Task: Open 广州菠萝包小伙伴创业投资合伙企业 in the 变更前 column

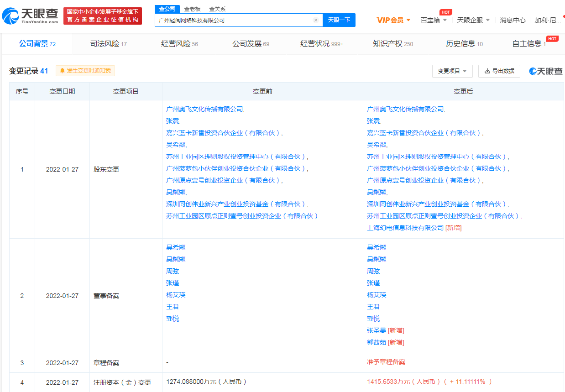Action: pos(236,168)
